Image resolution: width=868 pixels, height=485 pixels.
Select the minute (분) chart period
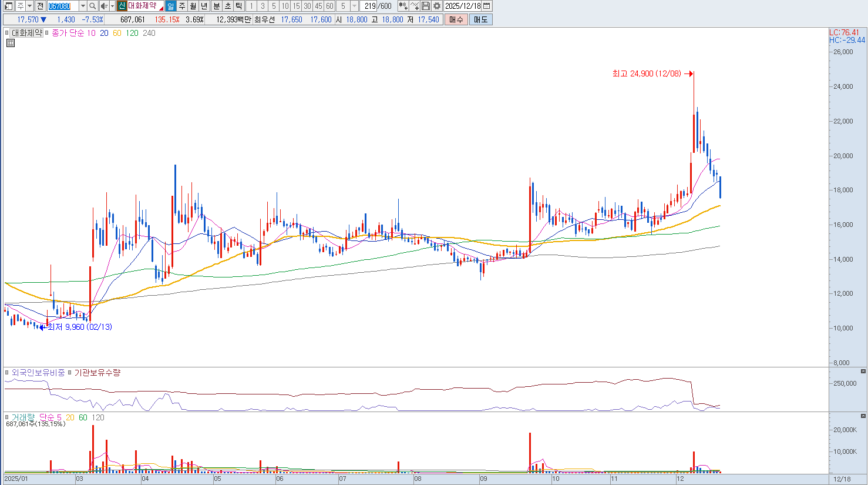[216, 6]
